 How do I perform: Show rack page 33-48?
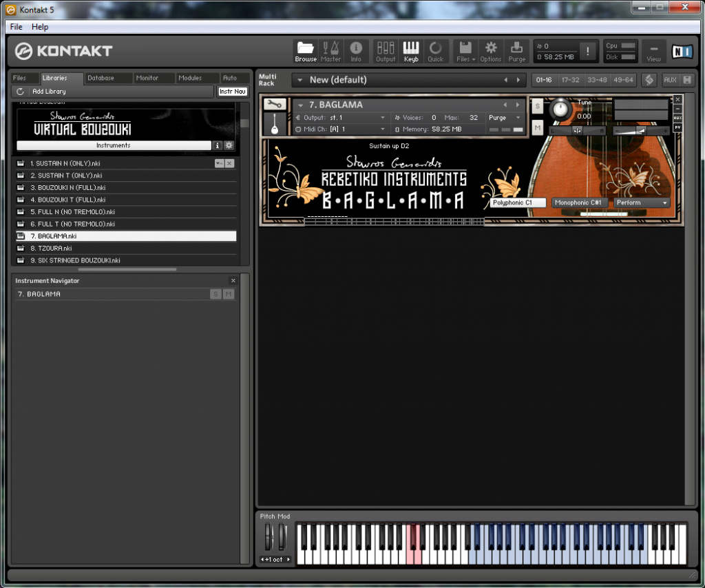coord(597,80)
